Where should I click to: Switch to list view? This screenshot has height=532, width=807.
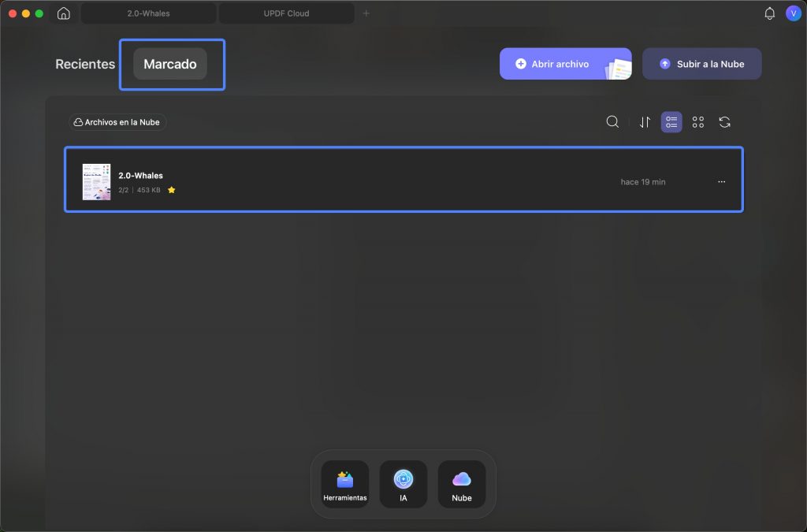coord(671,122)
